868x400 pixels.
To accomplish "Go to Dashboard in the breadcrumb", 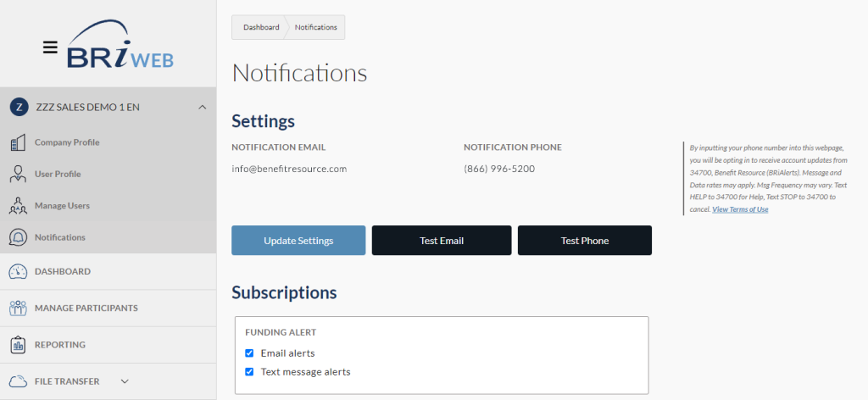I will (261, 27).
